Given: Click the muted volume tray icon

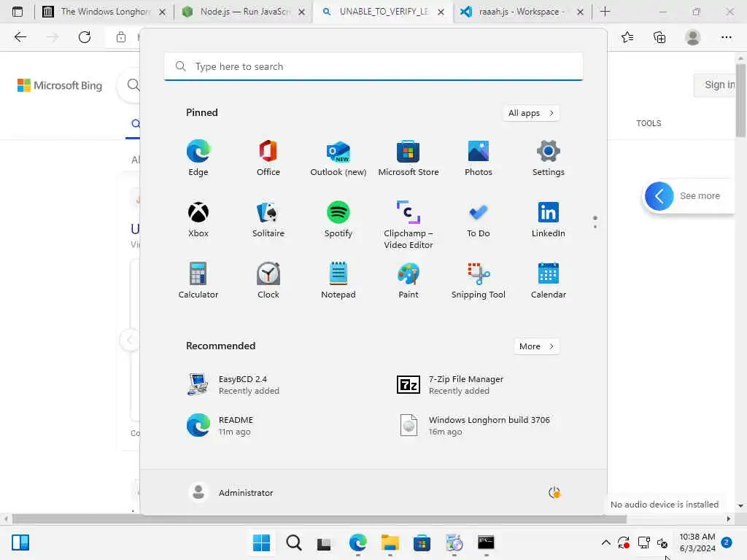Looking at the screenshot, I should point(662,542).
